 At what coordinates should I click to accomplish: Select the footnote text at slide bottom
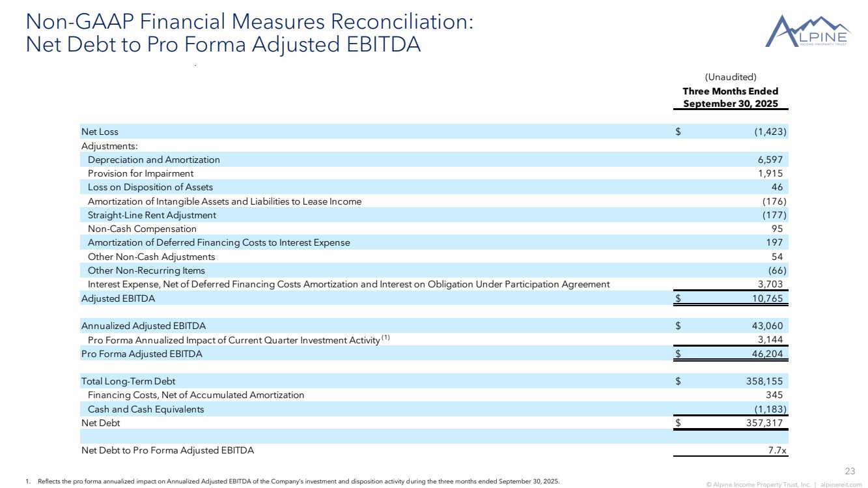point(292,481)
